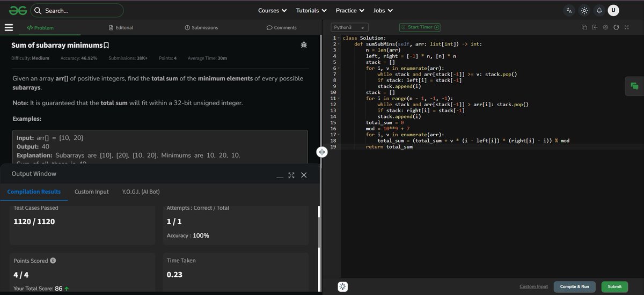The height and width of the screenshot is (295, 644).
Task: Click the 'class Solution:' code line
Action: pyautogui.click(x=364, y=38)
